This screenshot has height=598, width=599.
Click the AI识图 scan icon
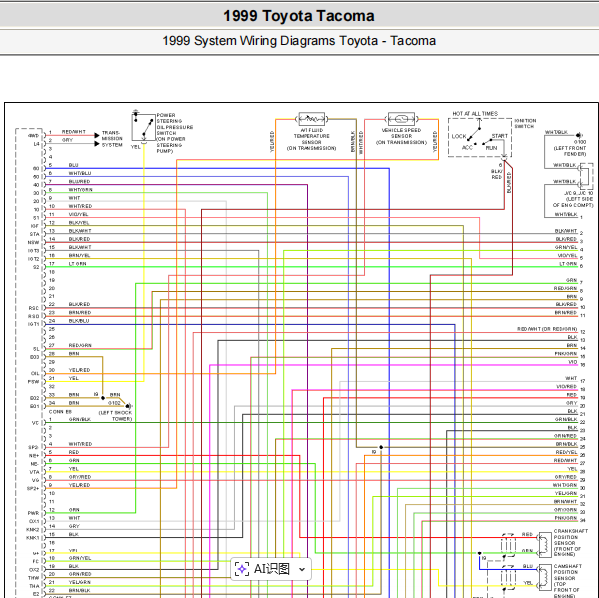click(241, 569)
